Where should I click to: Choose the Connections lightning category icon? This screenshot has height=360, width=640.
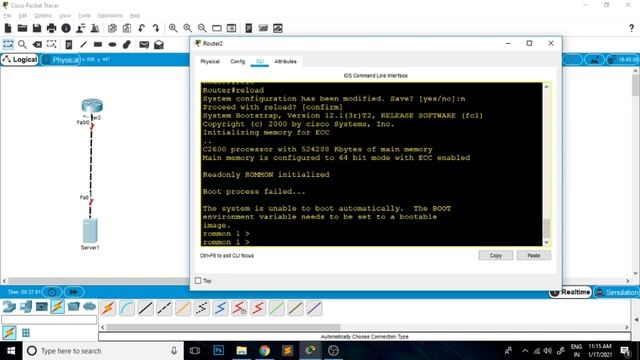(x=58, y=307)
